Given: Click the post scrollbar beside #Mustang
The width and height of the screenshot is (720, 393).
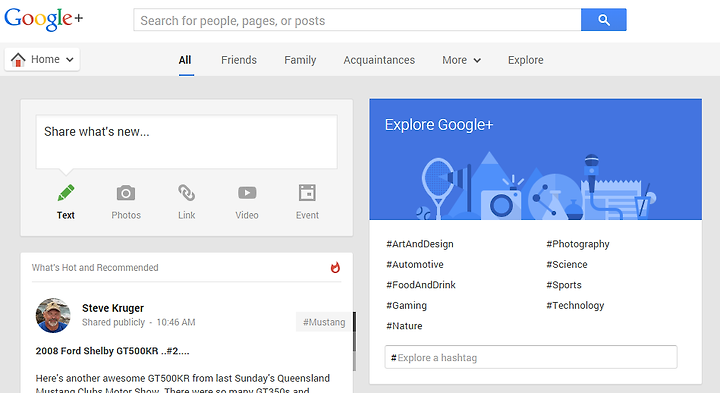Looking at the screenshot, I should 354,341.
